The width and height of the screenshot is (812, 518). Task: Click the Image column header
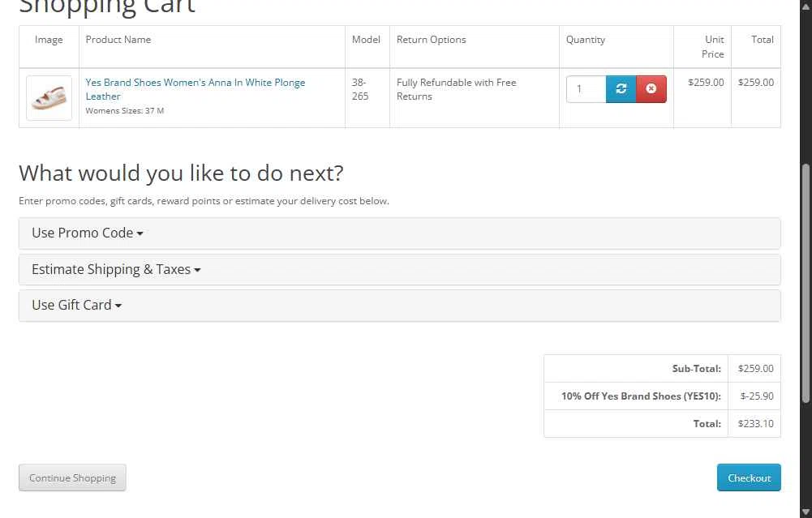coord(49,40)
